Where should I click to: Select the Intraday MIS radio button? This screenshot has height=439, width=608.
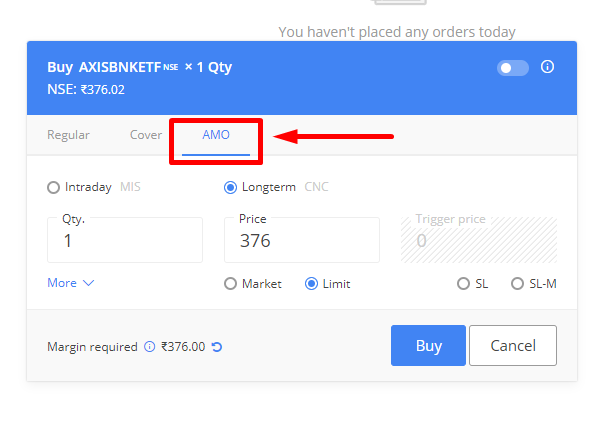pos(54,187)
